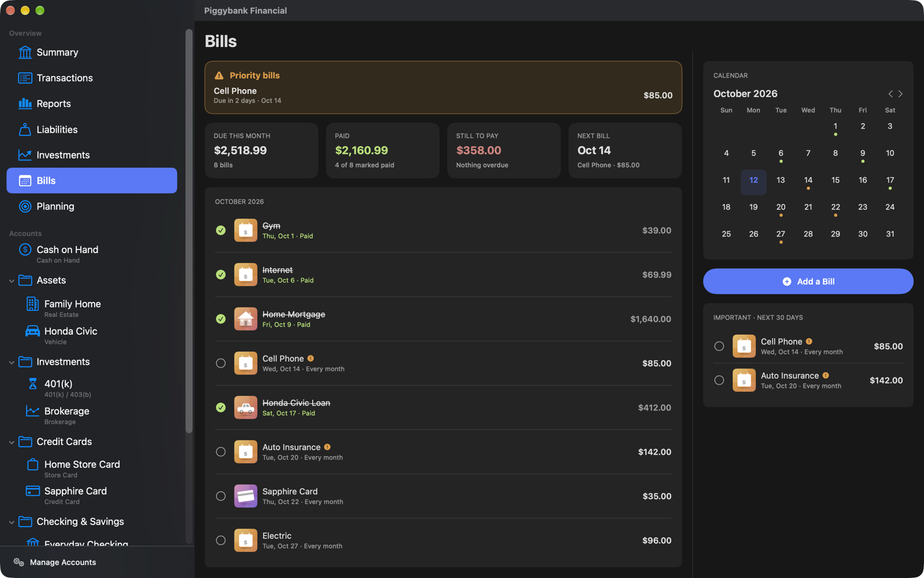
Task: Go to previous calendar month
Action: 891,94
